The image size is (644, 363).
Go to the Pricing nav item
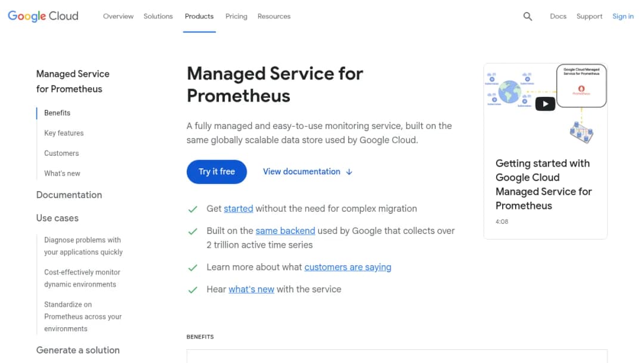coord(236,17)
